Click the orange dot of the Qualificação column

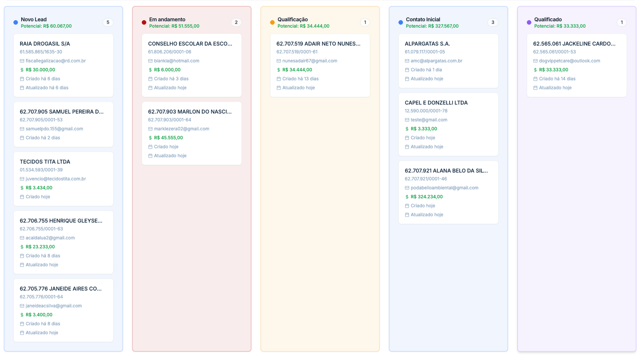[272, 22]
